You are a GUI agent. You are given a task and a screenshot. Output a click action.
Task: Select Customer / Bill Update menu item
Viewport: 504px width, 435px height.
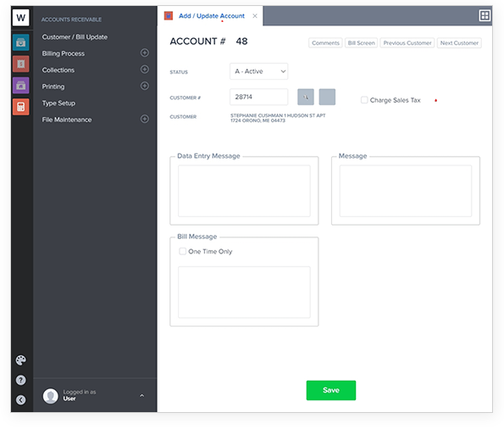click(x=75, y=37)
